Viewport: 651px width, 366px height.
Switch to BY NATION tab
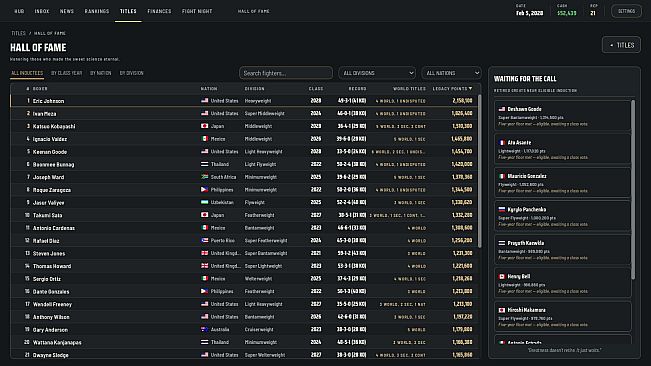point(100,73)
